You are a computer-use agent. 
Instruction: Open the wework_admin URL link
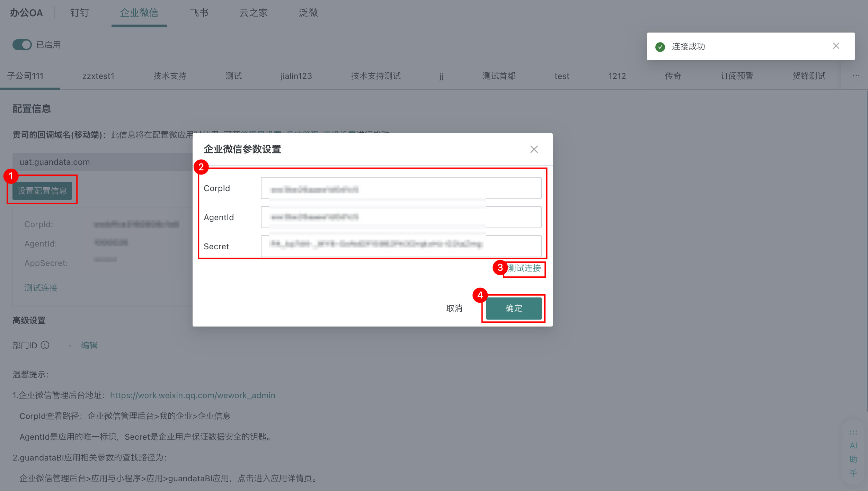pyautogui.click(x=193, y=395)
